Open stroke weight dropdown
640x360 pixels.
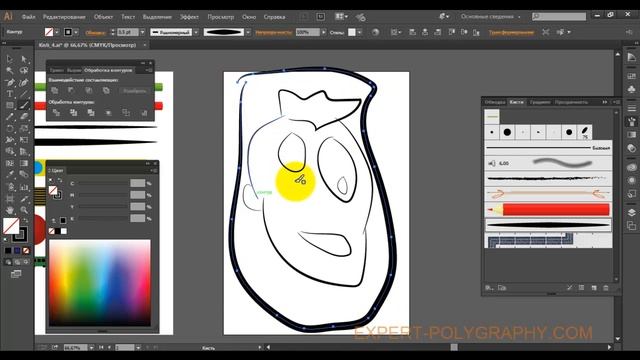[142, 32]
